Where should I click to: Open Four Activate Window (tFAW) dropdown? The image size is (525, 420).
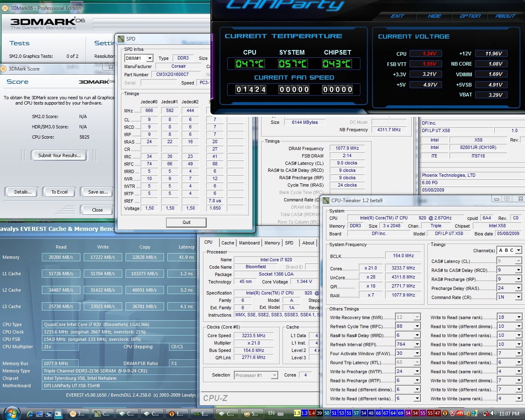click(417, 353)
